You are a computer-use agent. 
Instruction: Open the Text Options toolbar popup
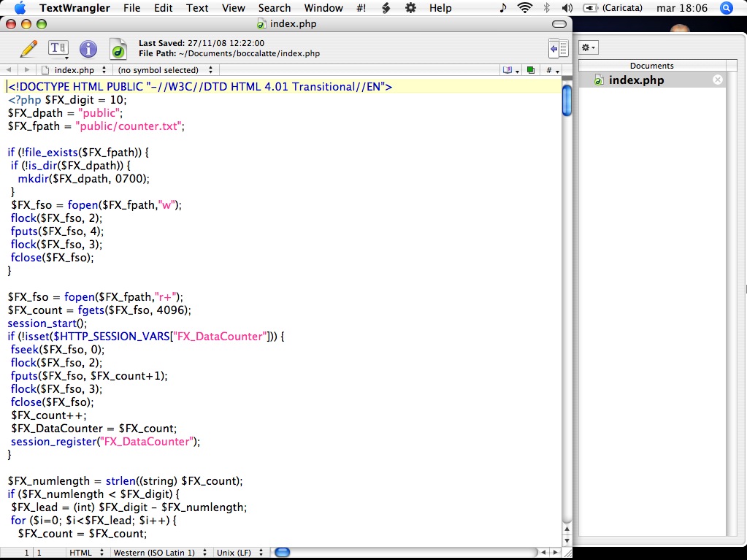58,49
